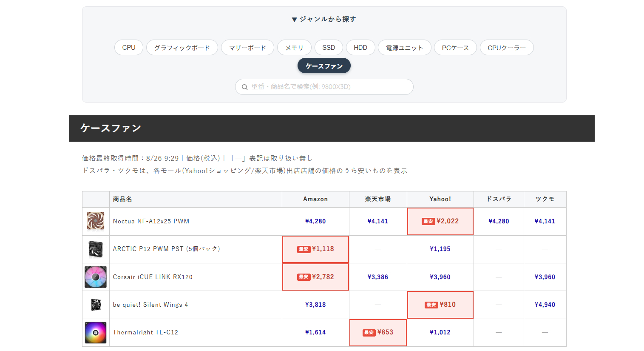The width and height of the screenshot is (644, 351).
Task: Click the ツクモ column header
Action: pyautogui.click(x=545, y=199)
